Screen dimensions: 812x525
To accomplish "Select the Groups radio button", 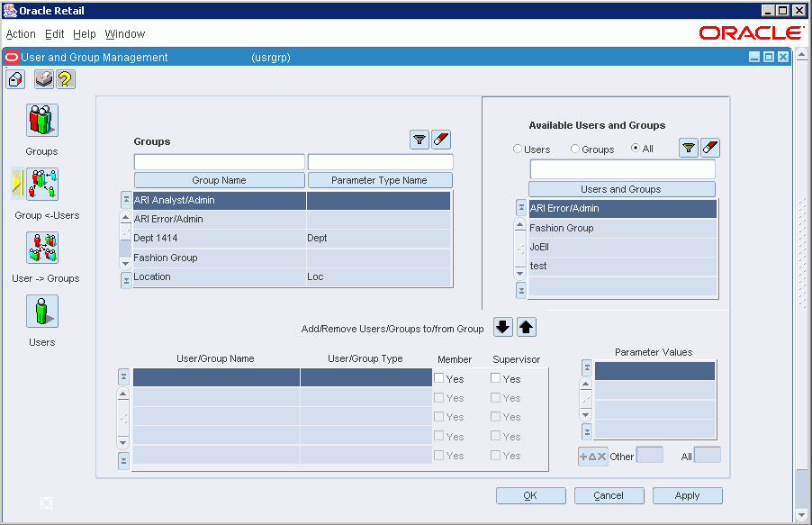I will (575, 149).
